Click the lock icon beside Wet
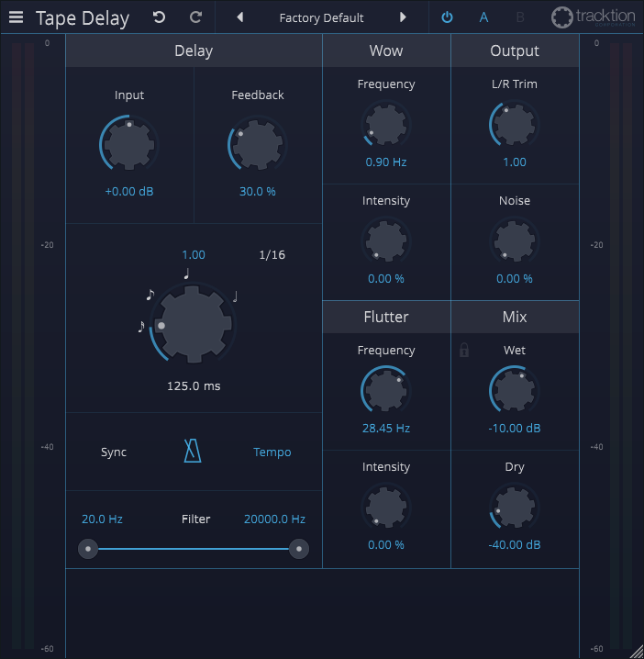This screenshot has height=659, width=644. [464, 350]
